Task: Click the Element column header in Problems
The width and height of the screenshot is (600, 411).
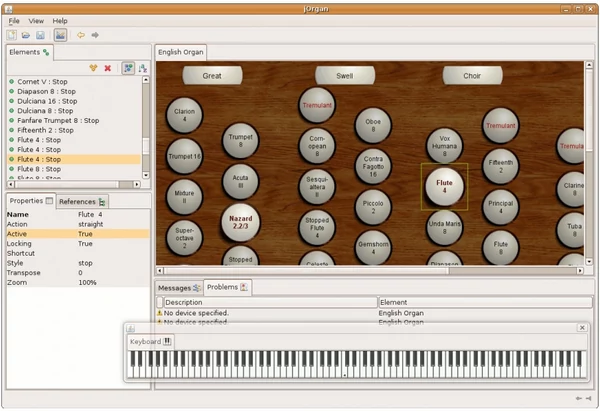Action: coord(485,302)
